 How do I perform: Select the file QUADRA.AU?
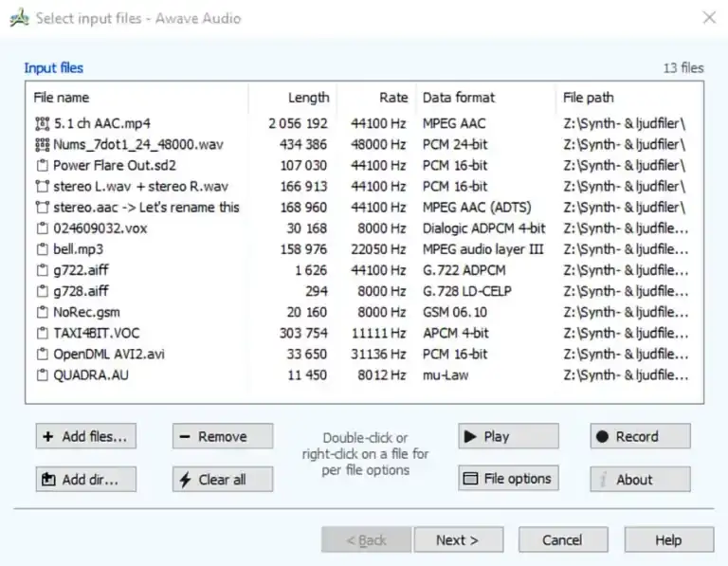(91, 375)
